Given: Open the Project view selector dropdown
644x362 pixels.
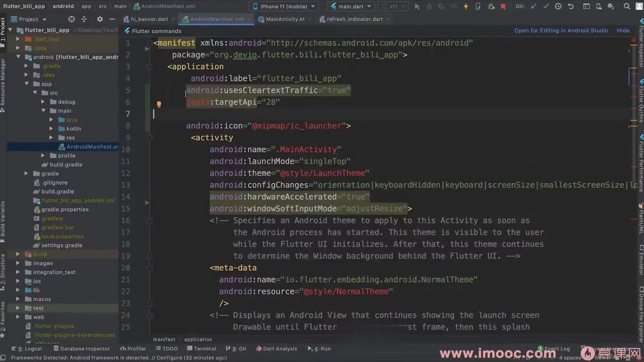Looking at the screenshot, I should coord(29,19).
